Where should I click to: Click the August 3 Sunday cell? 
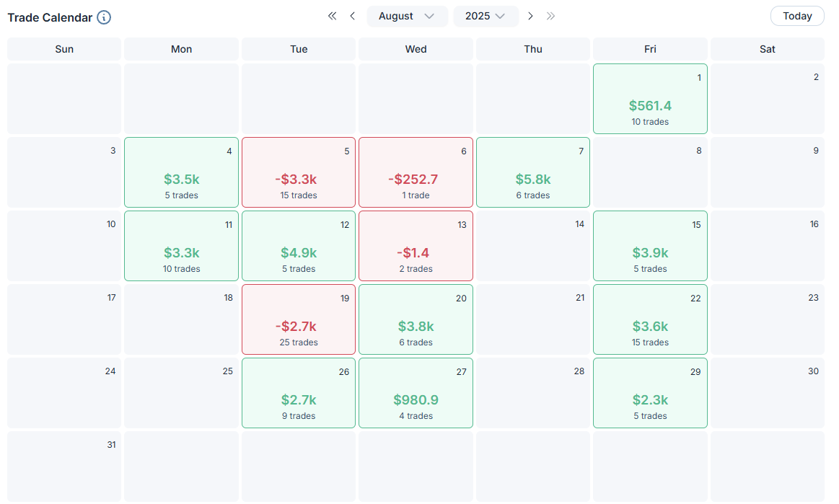click(64, 172)
